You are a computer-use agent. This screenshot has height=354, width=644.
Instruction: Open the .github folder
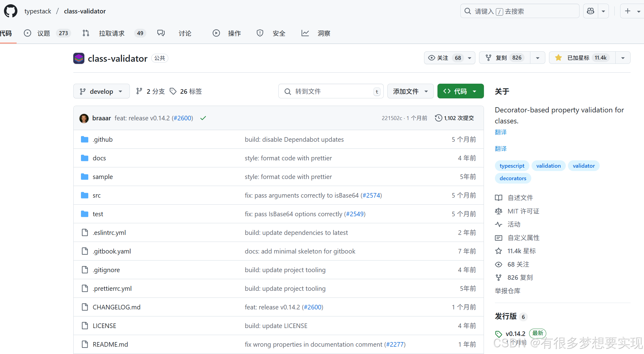pos(103,140)
